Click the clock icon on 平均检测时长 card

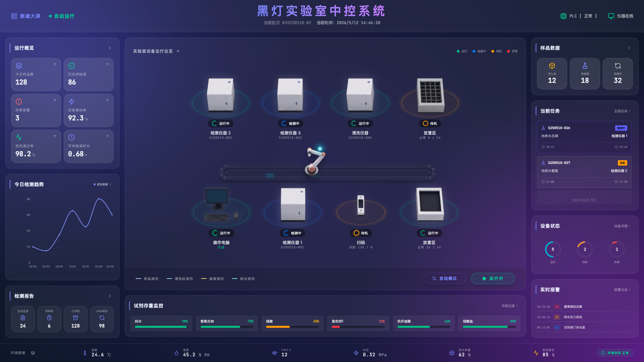71,137
